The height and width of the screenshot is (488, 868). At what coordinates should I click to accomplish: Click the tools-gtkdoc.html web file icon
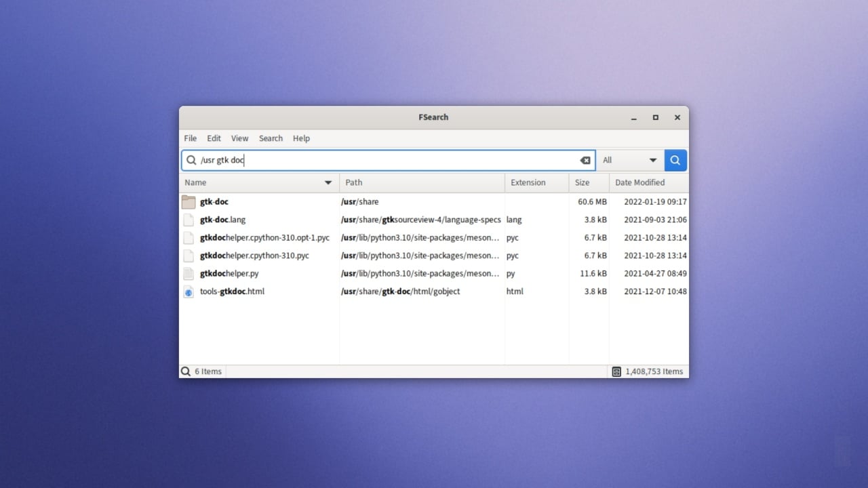point(189,291)
